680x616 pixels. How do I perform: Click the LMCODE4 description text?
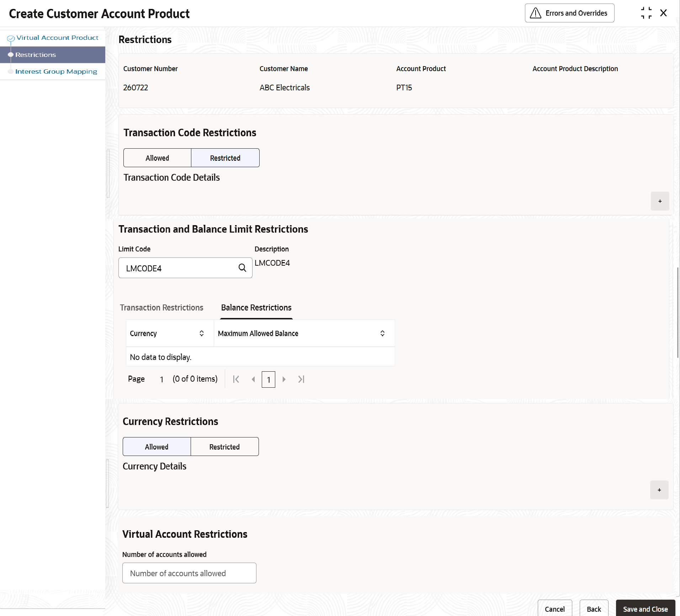[272, 263]
